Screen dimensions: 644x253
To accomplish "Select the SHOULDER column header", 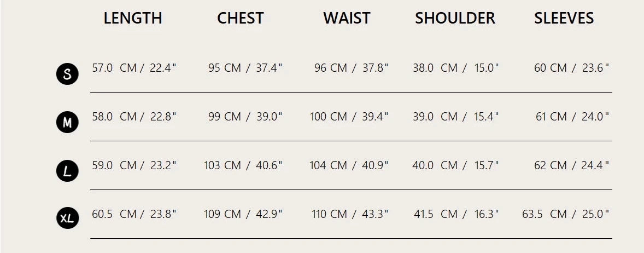I will 455,18.
